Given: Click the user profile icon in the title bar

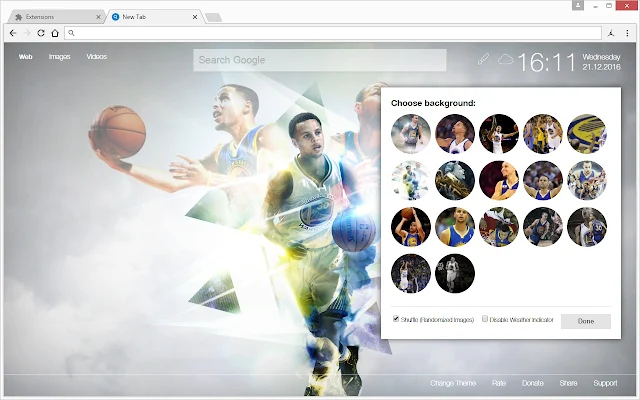Looking at the screenshot, I should click(x=578, y=5).
